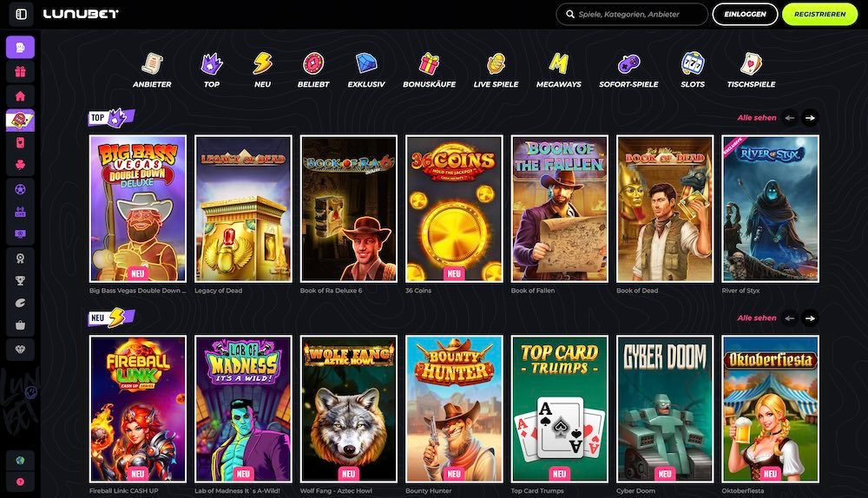Toggle the sidebar collapse button
868x498 pixels.
21,15
